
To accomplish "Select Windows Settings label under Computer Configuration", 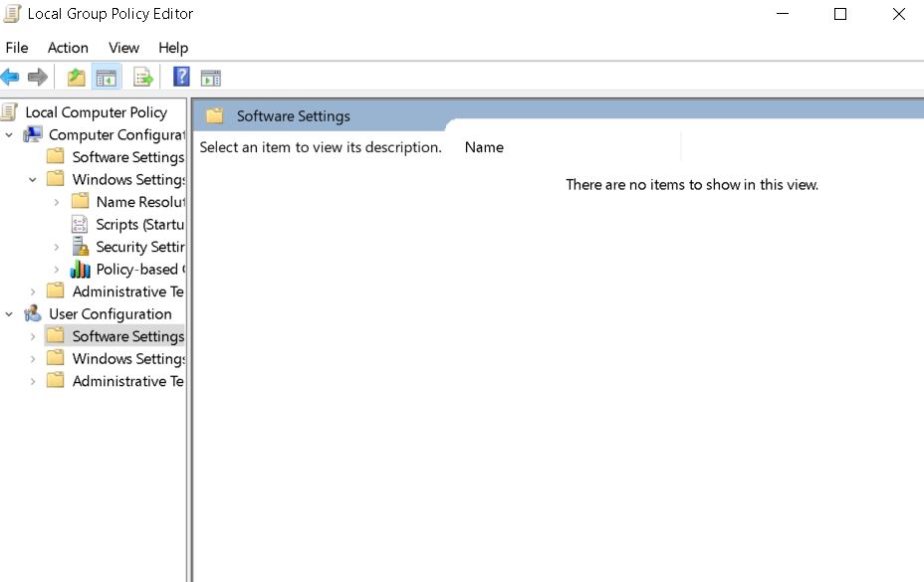I will coord(128,179).
